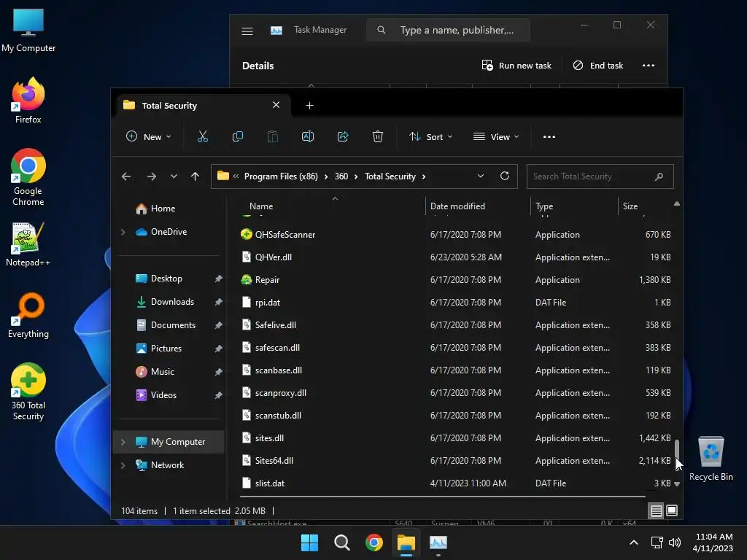Expand the My Computer tree node
Screen dimensions: 747x560
123,442
